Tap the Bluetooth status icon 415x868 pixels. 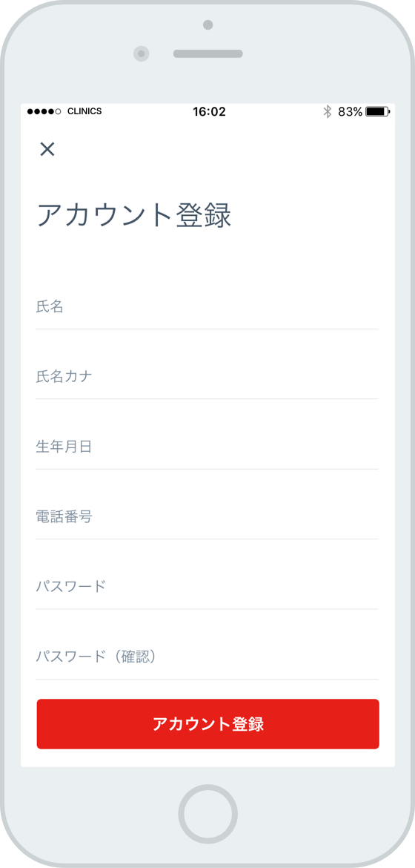pos(327,112)
